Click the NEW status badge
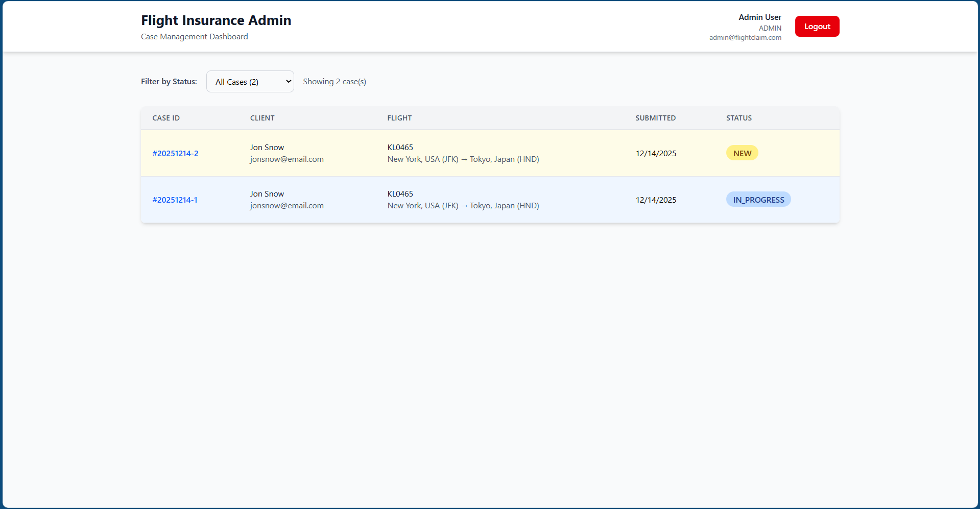 (742, 152)
